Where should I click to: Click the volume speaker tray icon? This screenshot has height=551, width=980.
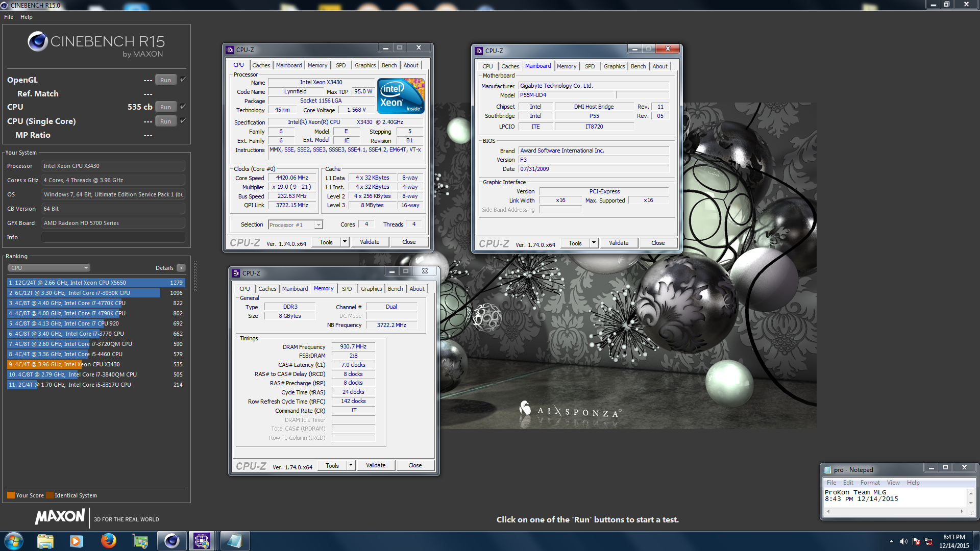(x=904, y=541)
